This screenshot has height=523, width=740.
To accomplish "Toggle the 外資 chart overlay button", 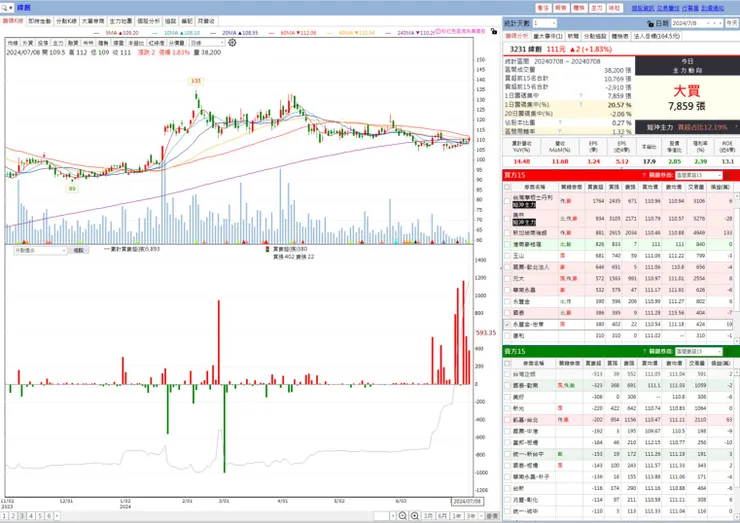I will coord(28,43).
